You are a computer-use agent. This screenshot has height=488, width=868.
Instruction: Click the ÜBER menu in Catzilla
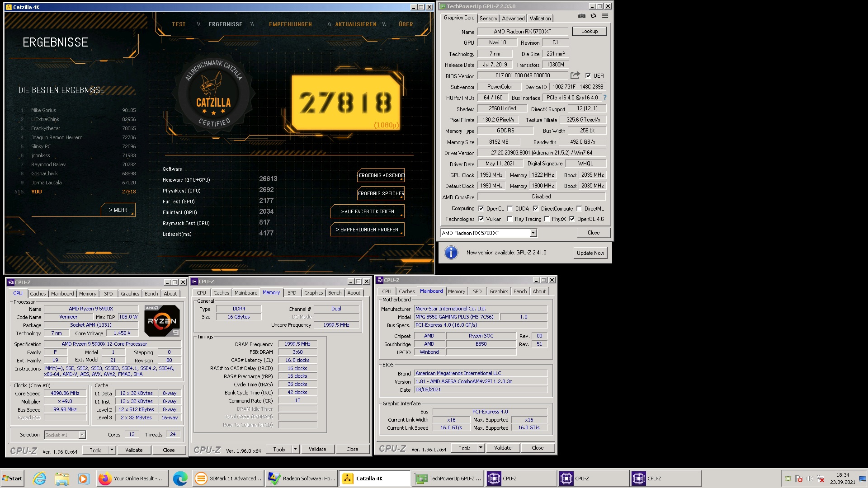[x=406, y=24]
